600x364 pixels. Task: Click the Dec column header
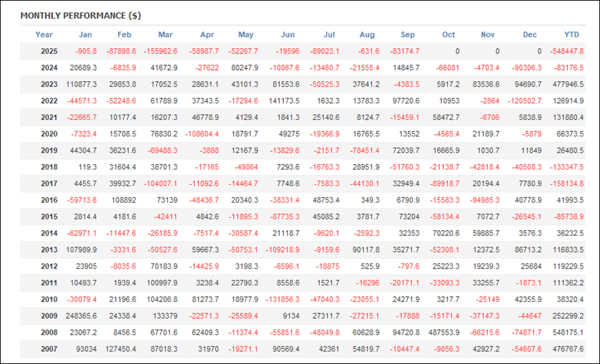pos(530,35)
